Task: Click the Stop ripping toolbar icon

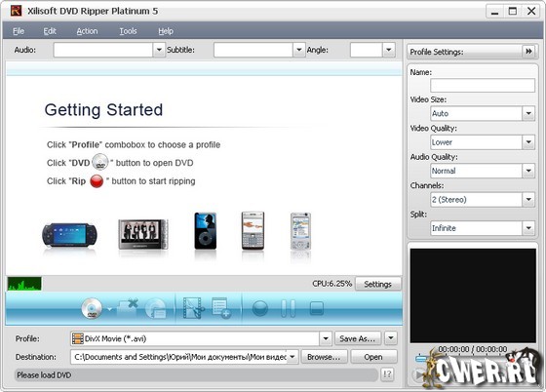Action: 317,308
